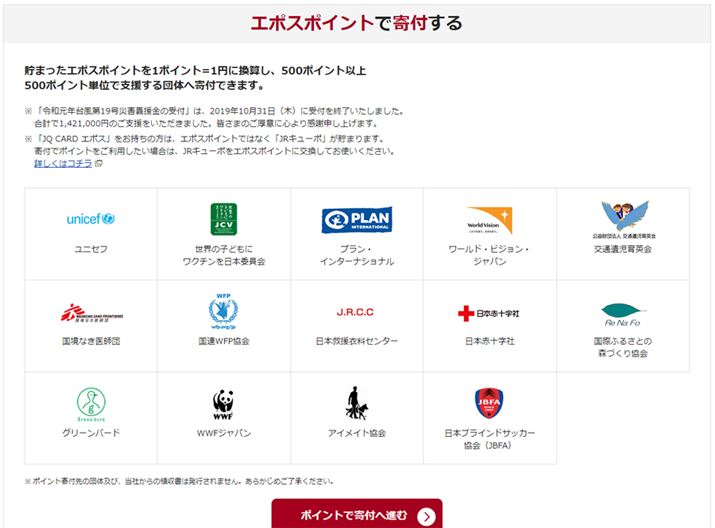Viewport: 715px width, 528px height.
Task: Click the グリーンバード label
Action: (x=91, y=433)
